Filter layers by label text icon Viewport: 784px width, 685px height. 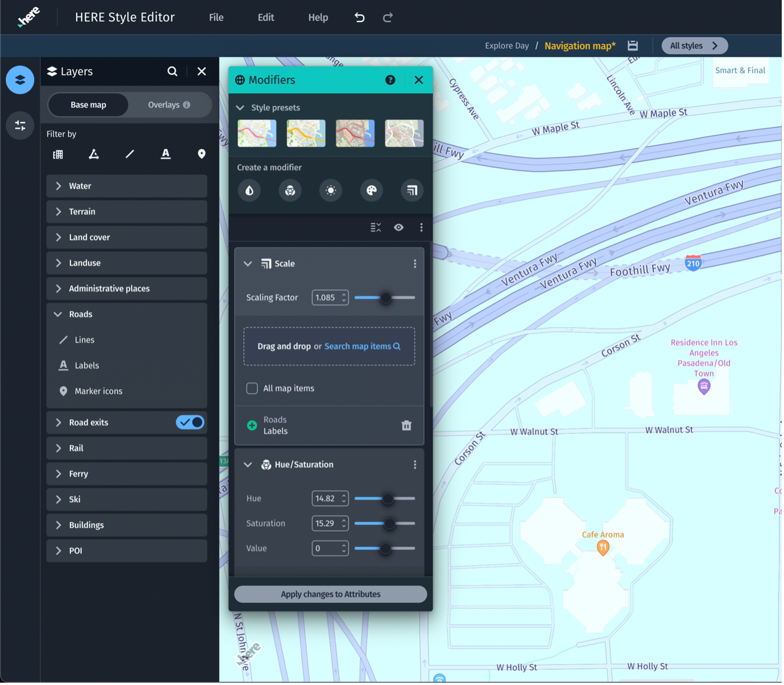point(165,154)
